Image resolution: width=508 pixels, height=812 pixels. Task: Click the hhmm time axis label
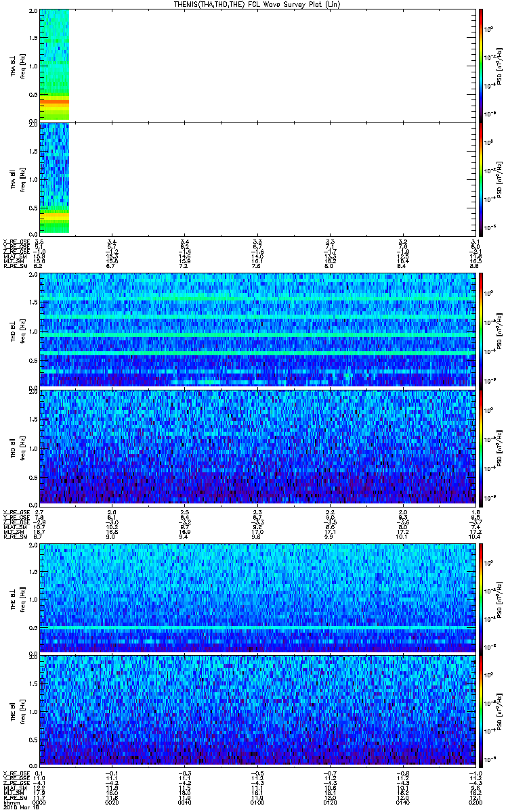[x=10, y=801]
